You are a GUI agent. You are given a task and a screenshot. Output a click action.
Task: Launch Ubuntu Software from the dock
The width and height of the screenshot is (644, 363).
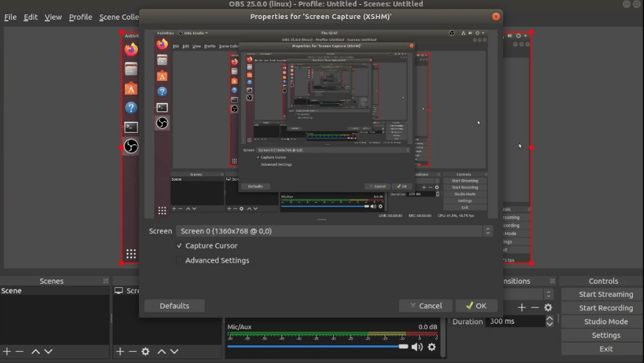coord(131,88)
